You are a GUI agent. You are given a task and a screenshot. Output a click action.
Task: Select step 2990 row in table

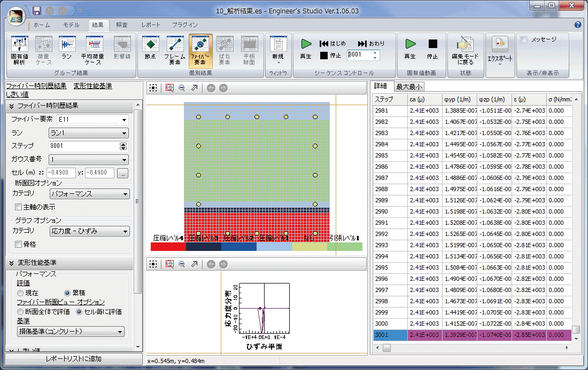(x=472, y=211)
